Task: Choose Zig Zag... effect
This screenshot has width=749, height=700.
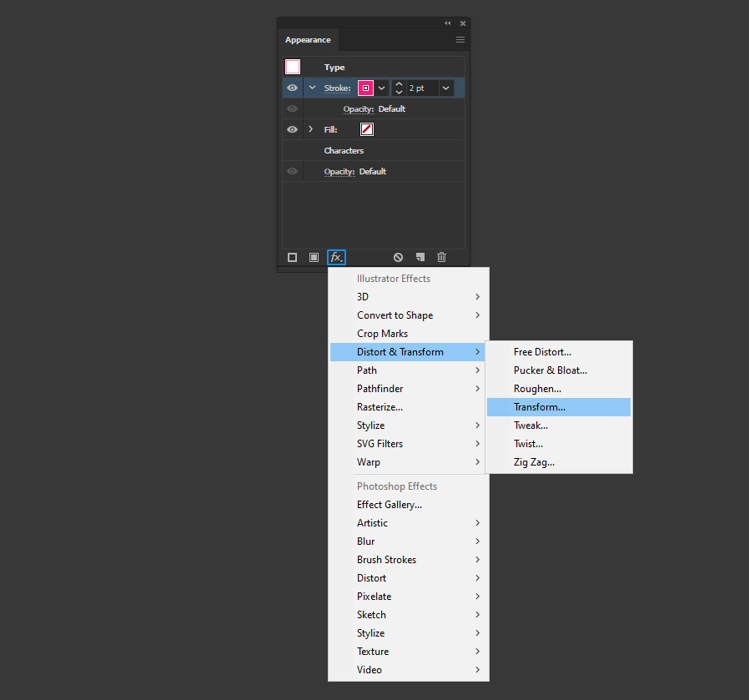Action: coord(559,462)
